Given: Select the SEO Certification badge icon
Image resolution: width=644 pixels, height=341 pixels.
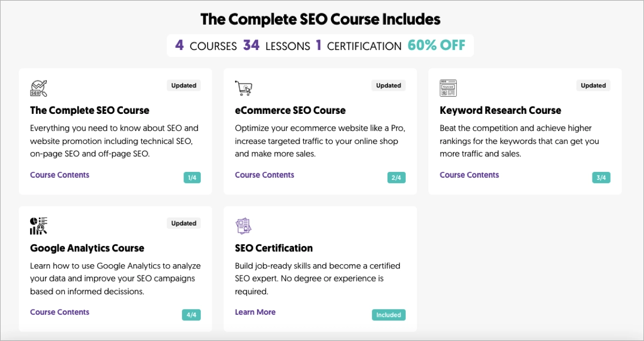Looking at the screenshot, I should (243, 226).
